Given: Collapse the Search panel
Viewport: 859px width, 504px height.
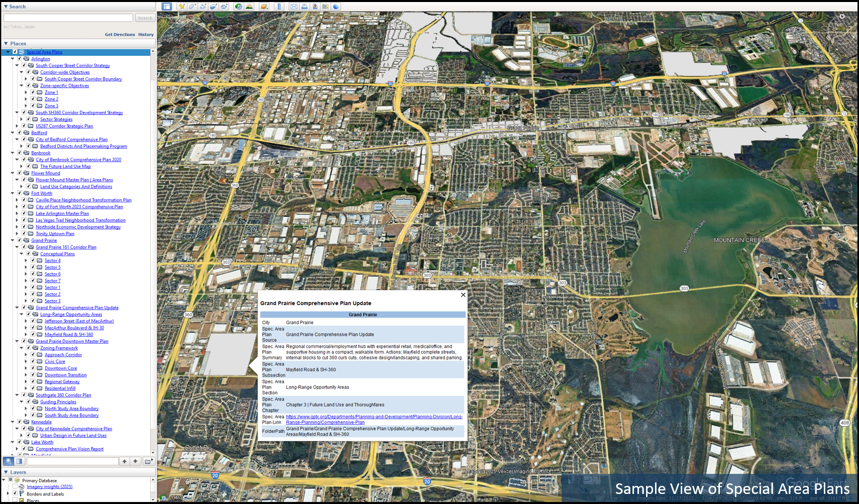Looking at the screenshot, I should tap(5, 6).
